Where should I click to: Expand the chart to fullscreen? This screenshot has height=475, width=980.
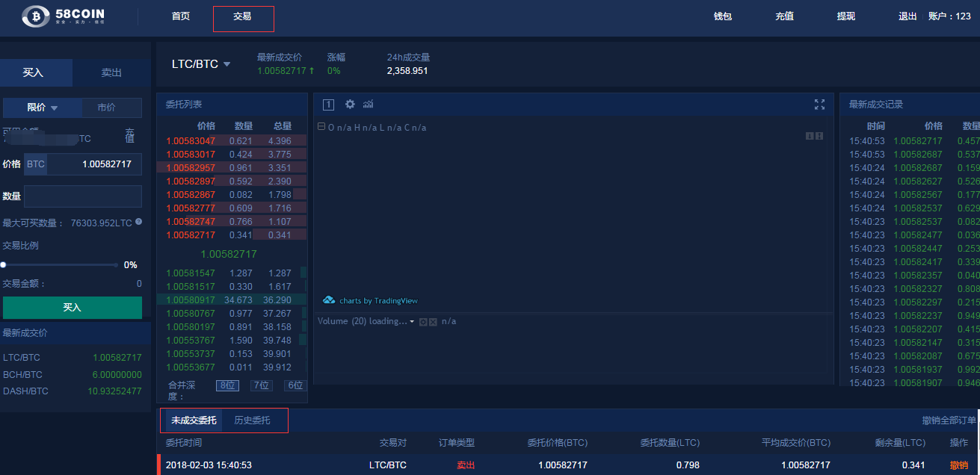click(x=819, y=105)
